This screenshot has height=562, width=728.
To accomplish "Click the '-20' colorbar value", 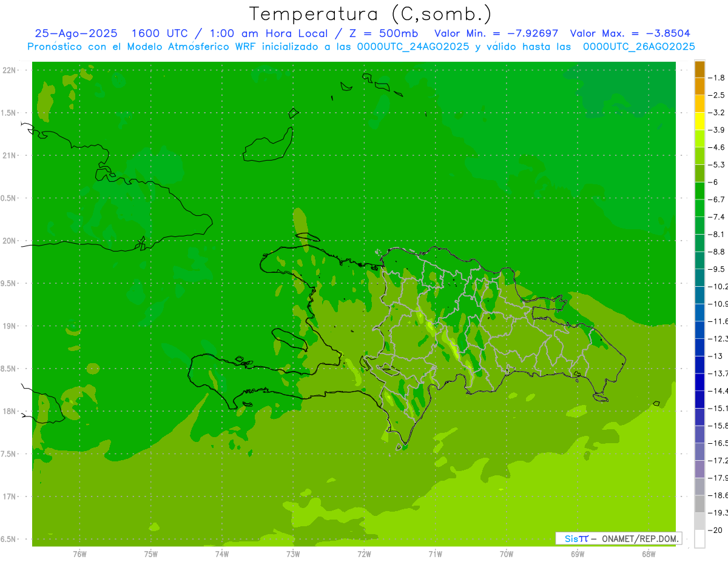I will (x=715, y=530).
